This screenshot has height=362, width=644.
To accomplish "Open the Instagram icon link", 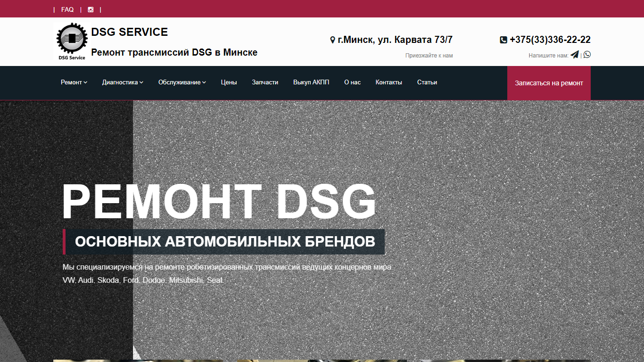I will click(x=91, y=9).
